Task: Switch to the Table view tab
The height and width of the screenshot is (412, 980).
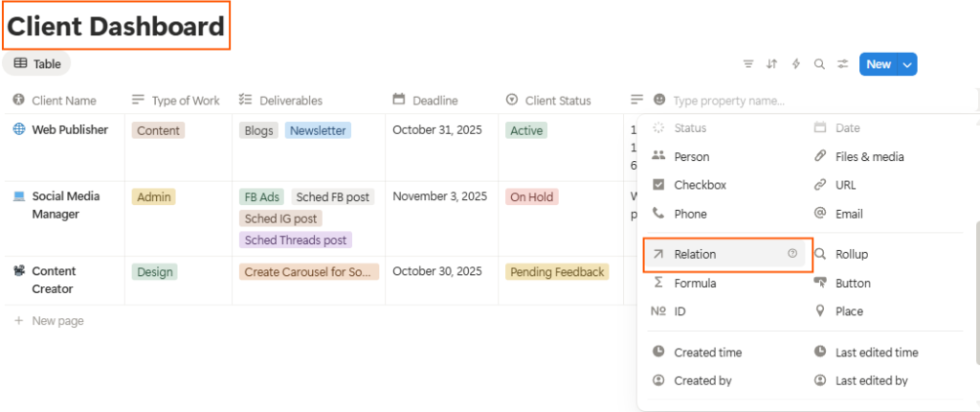Action: 37,64
